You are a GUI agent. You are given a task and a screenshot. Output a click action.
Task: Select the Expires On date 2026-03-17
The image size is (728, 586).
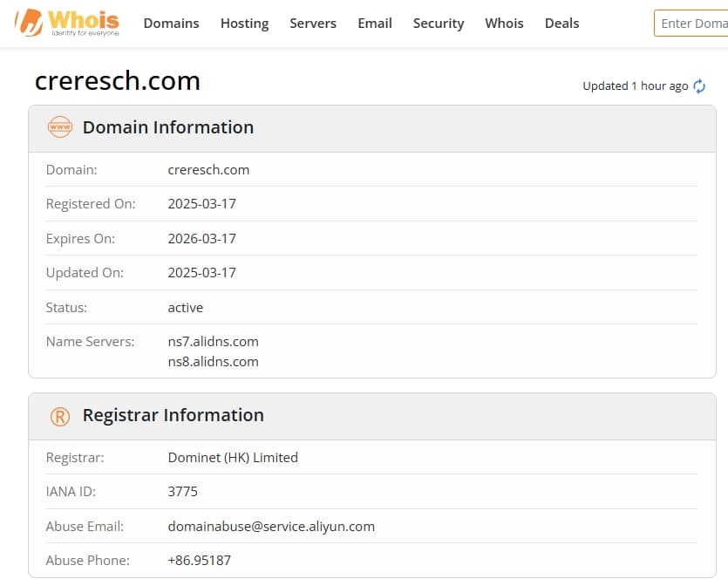202,239
